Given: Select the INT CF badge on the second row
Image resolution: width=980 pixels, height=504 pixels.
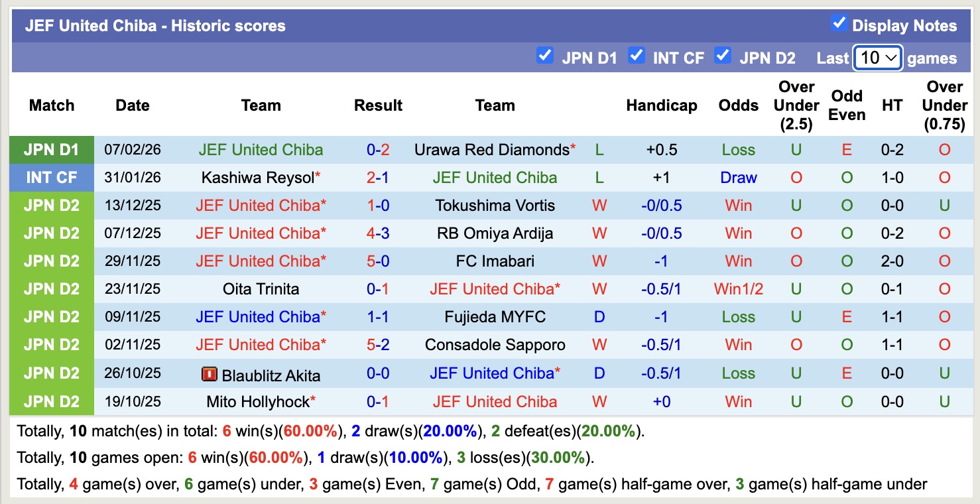Looking at the screenshot, I should (x=51, y=177).
